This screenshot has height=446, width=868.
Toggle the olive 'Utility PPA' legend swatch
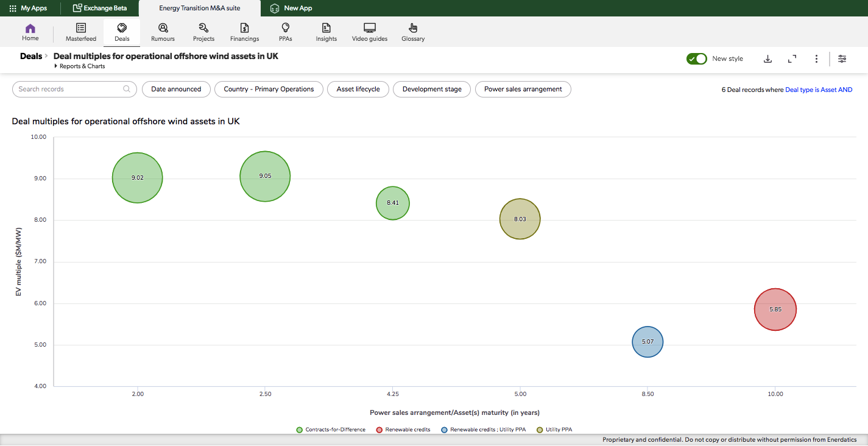(x=540, y=430)
